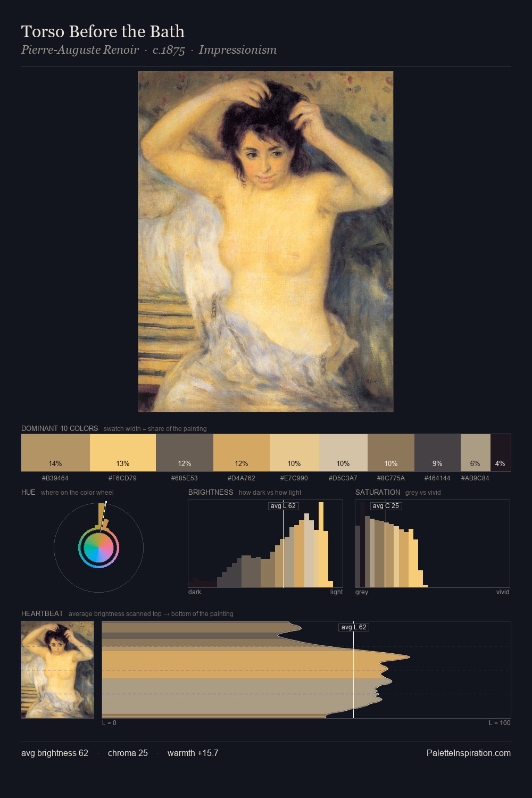Viewport: 532px width, 798px height.
Task: Click the "avg C 25" label in Saturation chart
Action: click(x=386, y=506)
